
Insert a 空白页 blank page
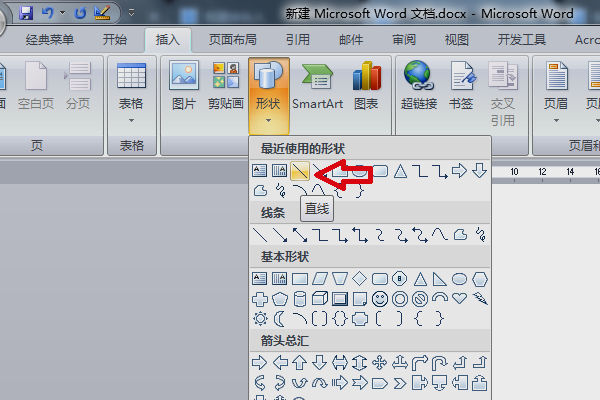(x=36, y=86)
